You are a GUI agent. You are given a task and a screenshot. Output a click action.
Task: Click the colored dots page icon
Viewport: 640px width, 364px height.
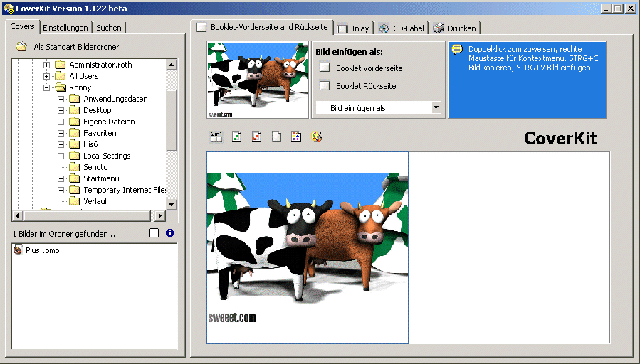[x=296, y=136]
